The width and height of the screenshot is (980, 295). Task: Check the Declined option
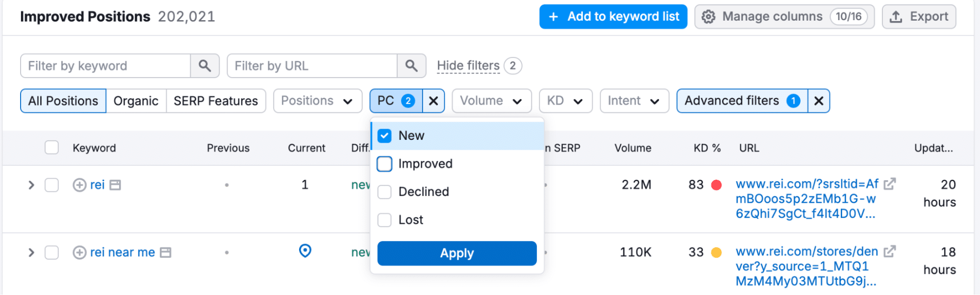point(385,192)
